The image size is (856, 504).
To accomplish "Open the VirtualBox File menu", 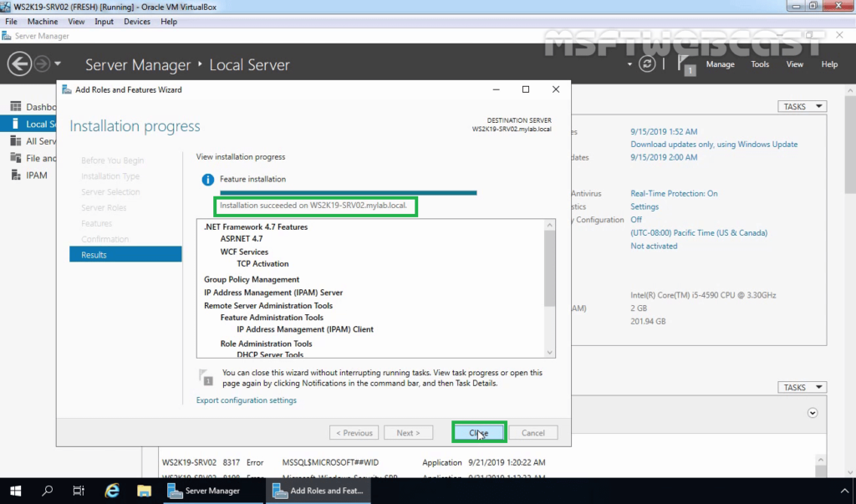I will pos(11,21).
